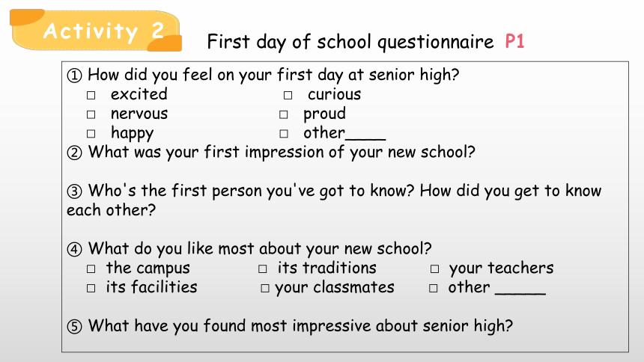This screenshot has width=644, height=362.
Task: Click the pink P1 page reference
Action: (x=514, y=41)
